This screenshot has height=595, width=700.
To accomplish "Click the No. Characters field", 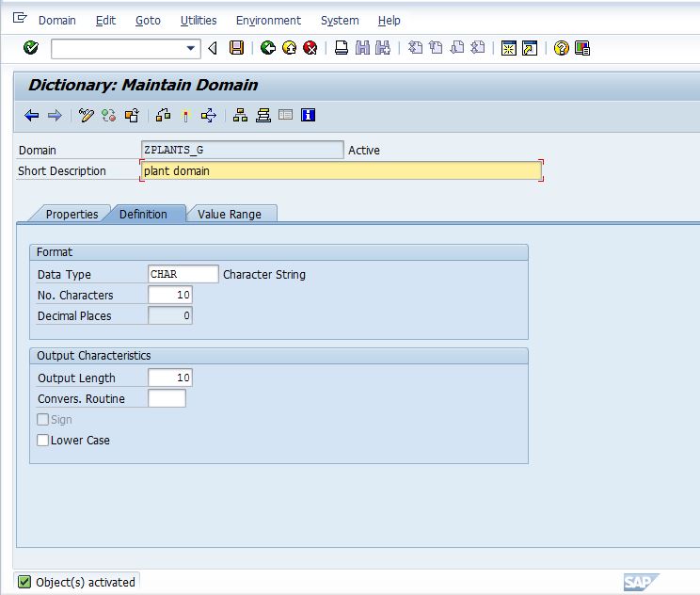I will [170, 295].
